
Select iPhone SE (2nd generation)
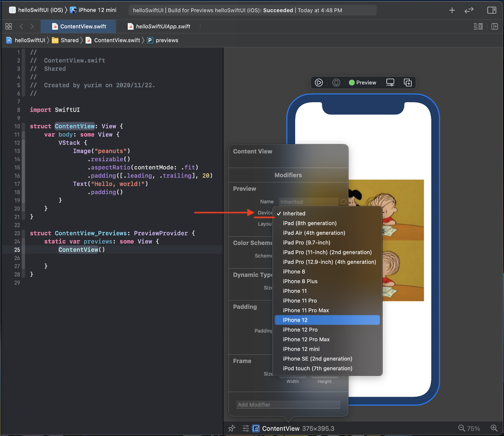click(x=327, y=358)
